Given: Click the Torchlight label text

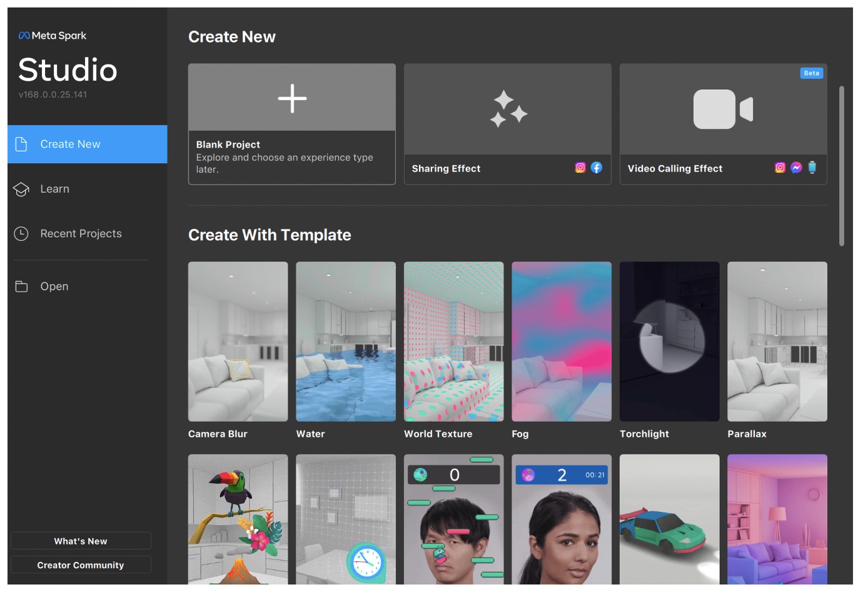Looking at the screenshot, I should 644,434.
